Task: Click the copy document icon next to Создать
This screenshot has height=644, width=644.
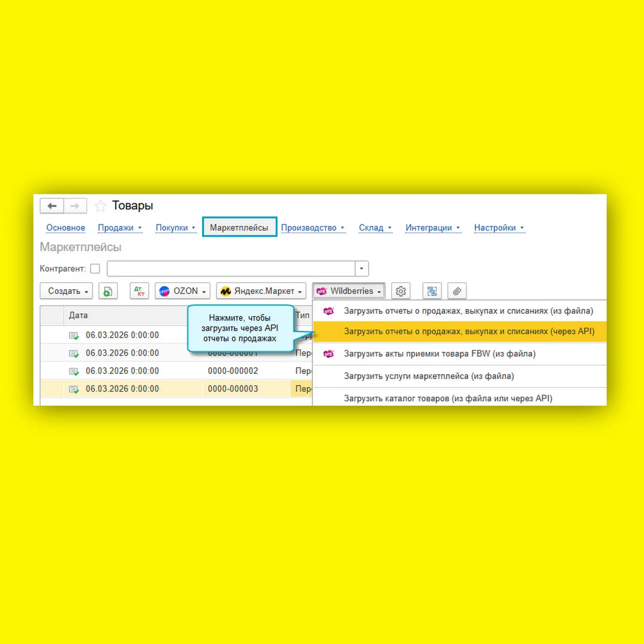Action: [x=108, y=291]
